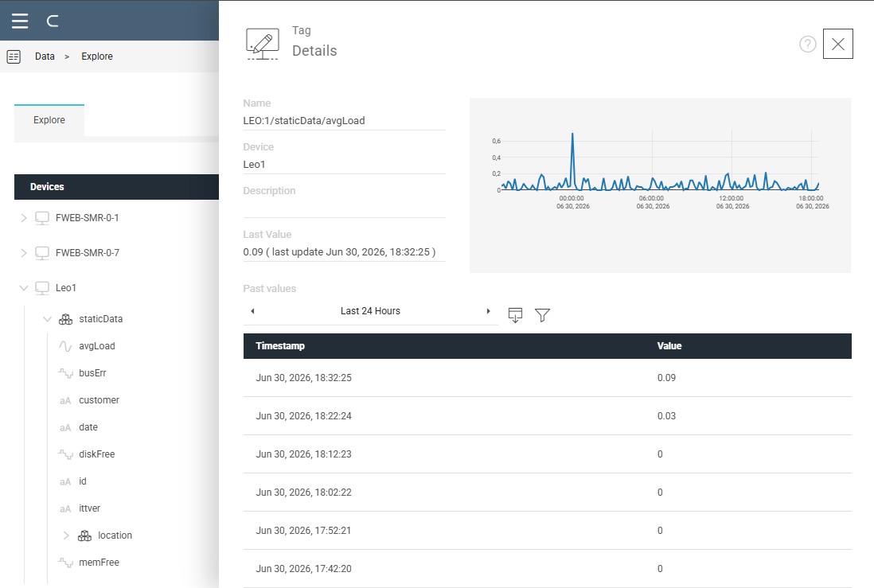Image resolution: width=874 pixels, height=588 pixels.
Task: Click the ittver text-type icon
Action: tap(65, 509)
